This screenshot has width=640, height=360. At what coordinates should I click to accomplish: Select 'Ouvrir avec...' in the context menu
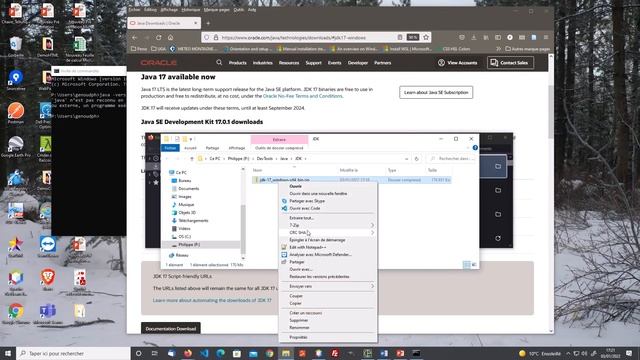(300, 269)
